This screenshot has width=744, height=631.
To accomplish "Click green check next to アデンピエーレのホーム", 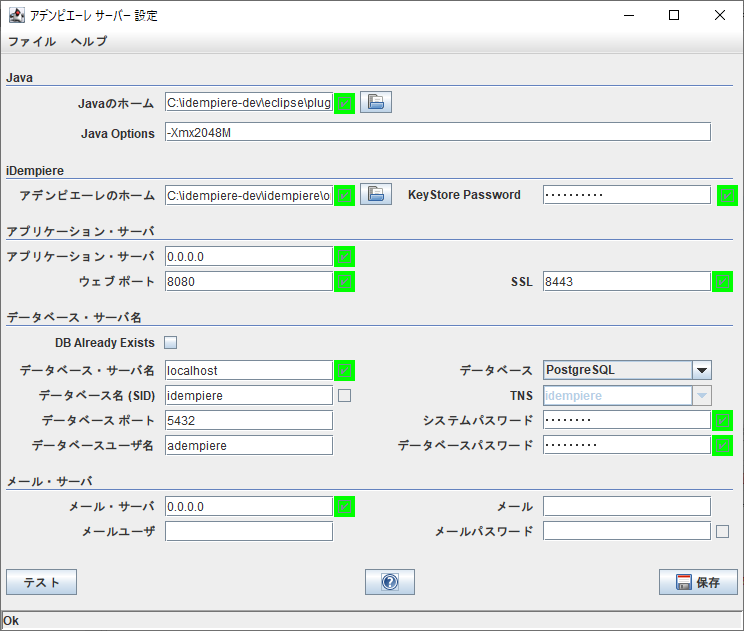I will tap(344, 195).
